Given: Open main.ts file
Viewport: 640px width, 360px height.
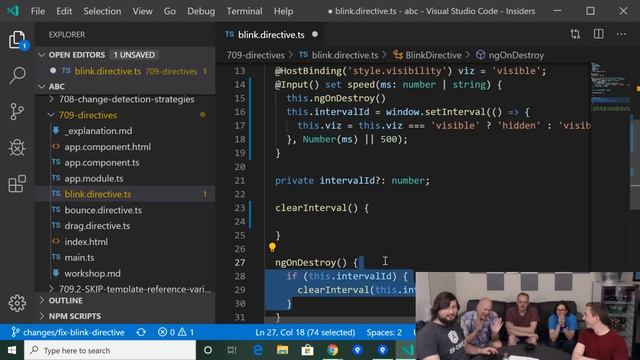Looking at the screenshot, I should (79, 258).
